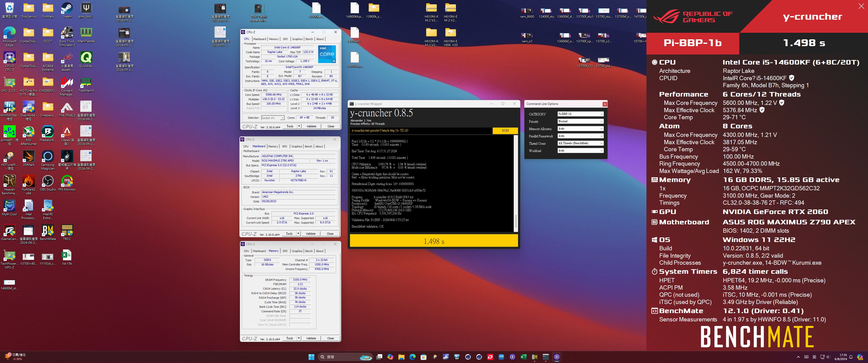Open the volume control in system tray
The height and width of the screenshot is (363, 868).
point(828,357)
